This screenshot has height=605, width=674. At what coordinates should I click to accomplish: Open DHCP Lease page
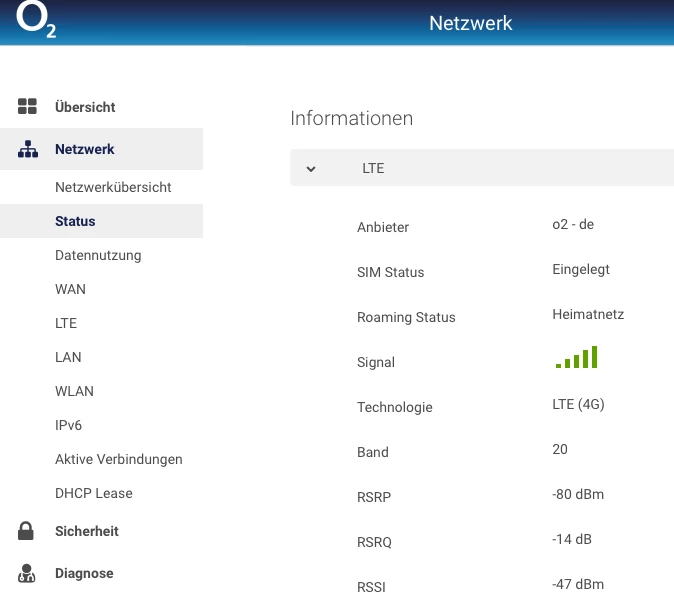pos(94,493)
